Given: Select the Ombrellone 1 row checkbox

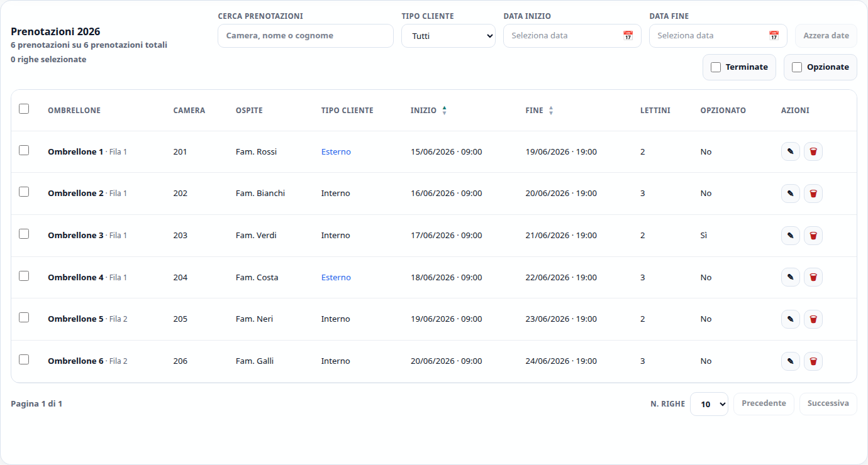Looking at the screenshot, I should tap(24, 150).
